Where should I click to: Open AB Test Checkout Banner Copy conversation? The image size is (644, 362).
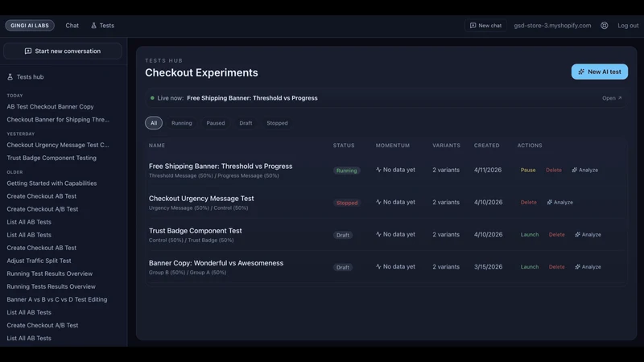[x=50, y=106]
